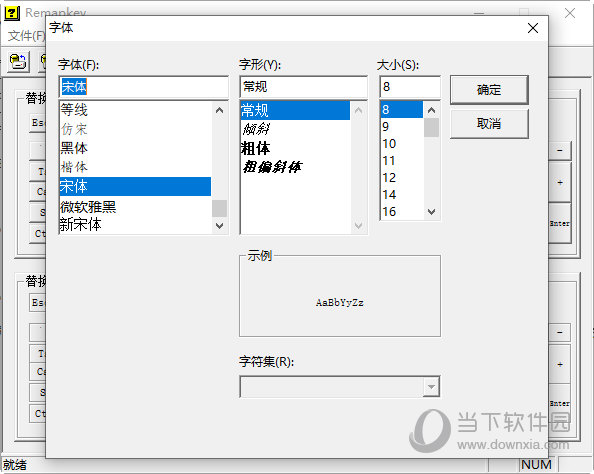The width and height of the screenshot is (594, 474).
Task: Select 楷体 in the font list
Action: click(135, 167)
